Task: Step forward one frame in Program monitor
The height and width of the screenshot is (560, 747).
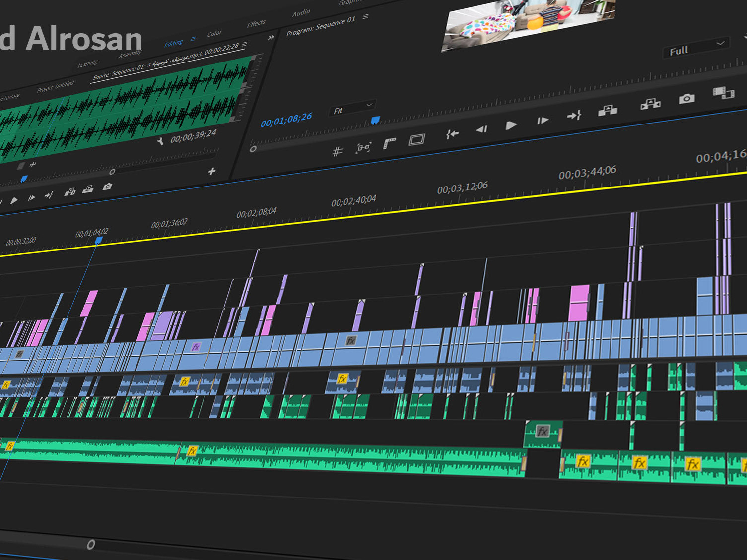Action: pyautogui.click(x=543, y=121)
